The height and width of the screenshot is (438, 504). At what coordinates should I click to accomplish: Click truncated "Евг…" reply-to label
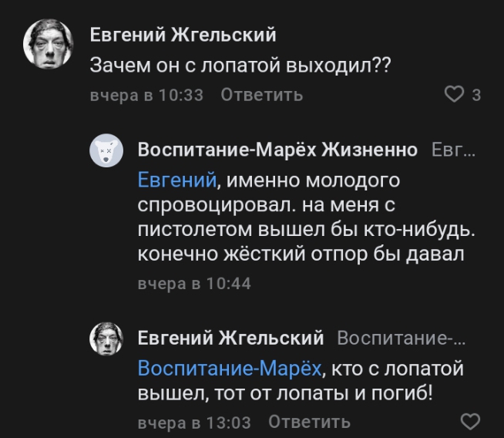(453, 149)
